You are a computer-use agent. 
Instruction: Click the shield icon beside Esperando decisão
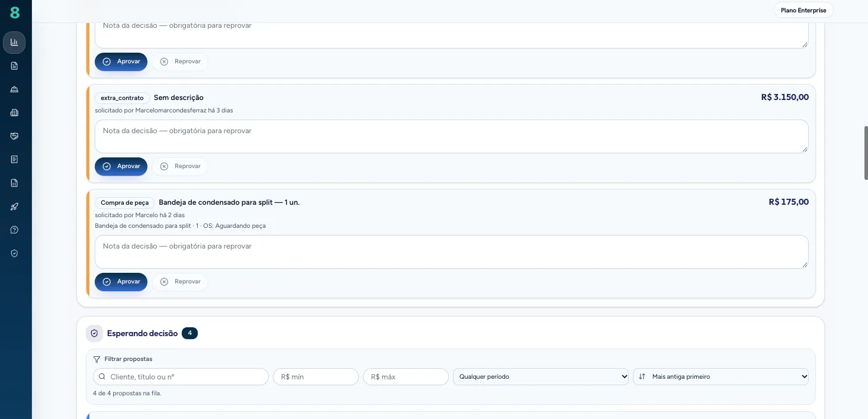[94, 333]
